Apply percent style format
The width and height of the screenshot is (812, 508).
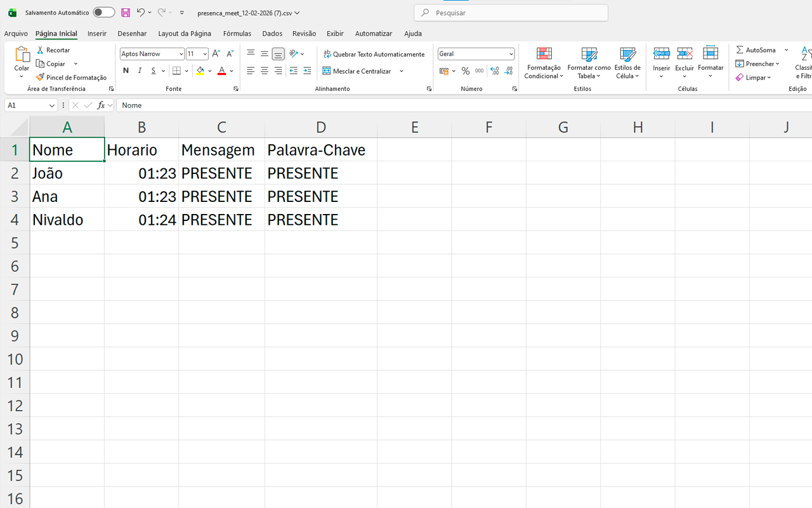pos(466,71)
